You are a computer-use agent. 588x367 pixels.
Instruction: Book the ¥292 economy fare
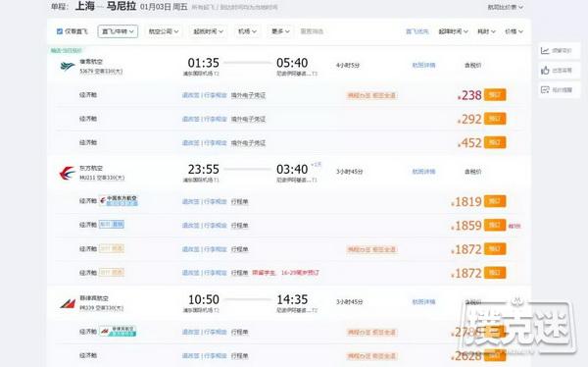[x=495, y=119]
